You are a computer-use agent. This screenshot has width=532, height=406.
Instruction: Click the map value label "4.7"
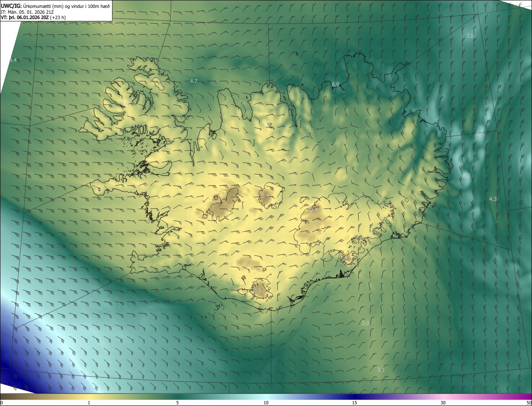[x=194, y=81]
